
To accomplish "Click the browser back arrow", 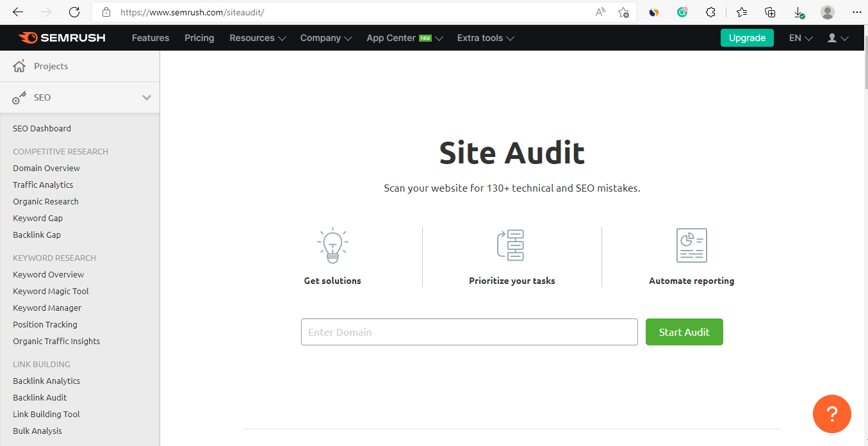I will 18,12.
